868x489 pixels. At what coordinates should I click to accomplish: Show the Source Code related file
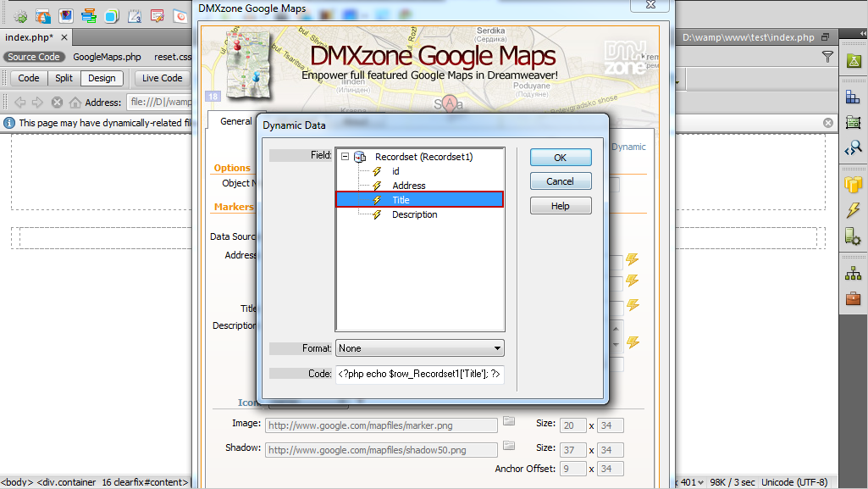[x=34, y=57]
